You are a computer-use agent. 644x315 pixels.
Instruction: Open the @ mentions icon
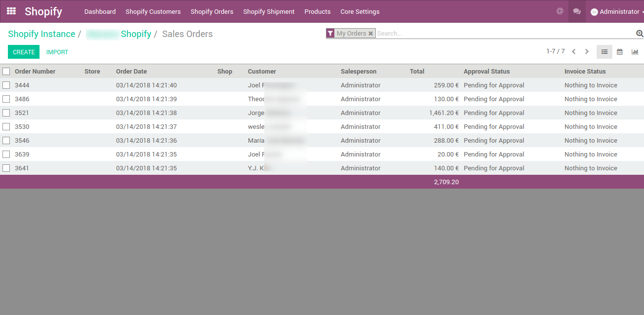(x=560, y=11)
